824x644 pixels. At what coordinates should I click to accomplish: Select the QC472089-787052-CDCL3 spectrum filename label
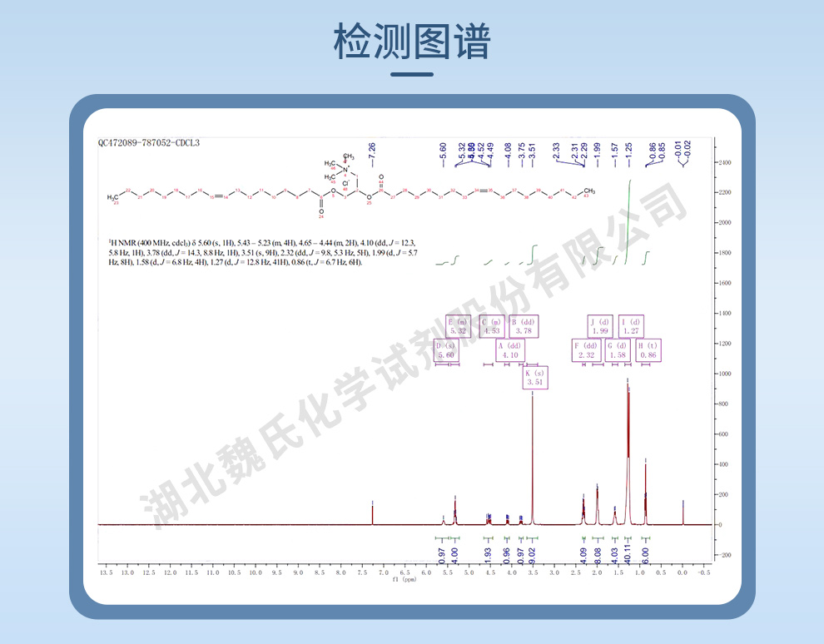[149, 143]
